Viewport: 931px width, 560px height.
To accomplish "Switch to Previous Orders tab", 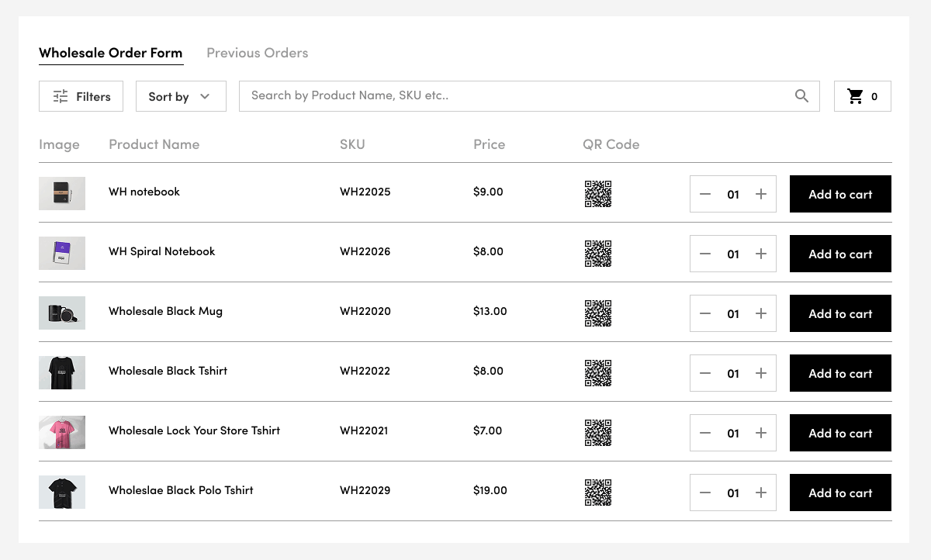I will (x=257, y=53).
